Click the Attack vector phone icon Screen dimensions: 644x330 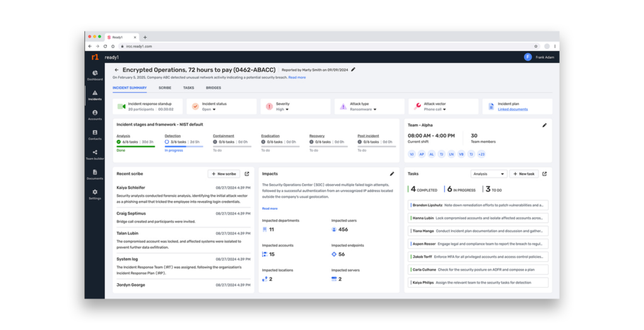[418, 106]
